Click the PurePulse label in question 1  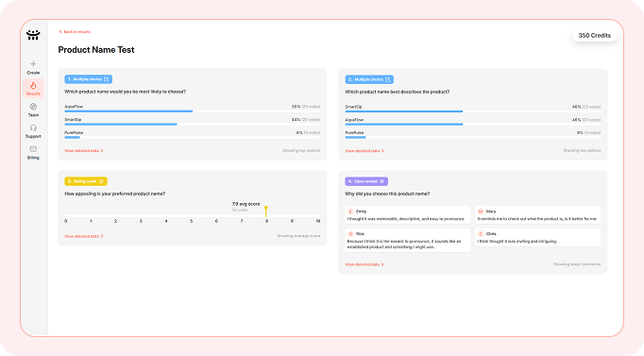(74, 132)
